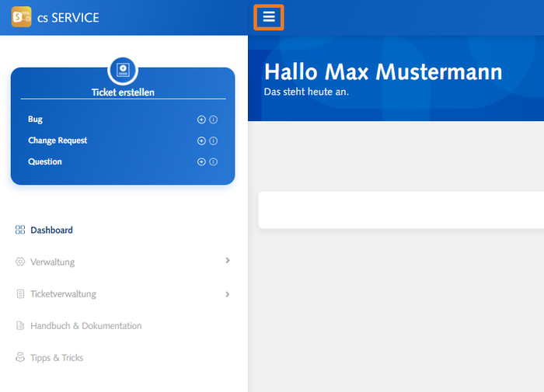Click the plus icon next to Change Request
The width and height of the screenshot is (544, 392).
[201, 140]
